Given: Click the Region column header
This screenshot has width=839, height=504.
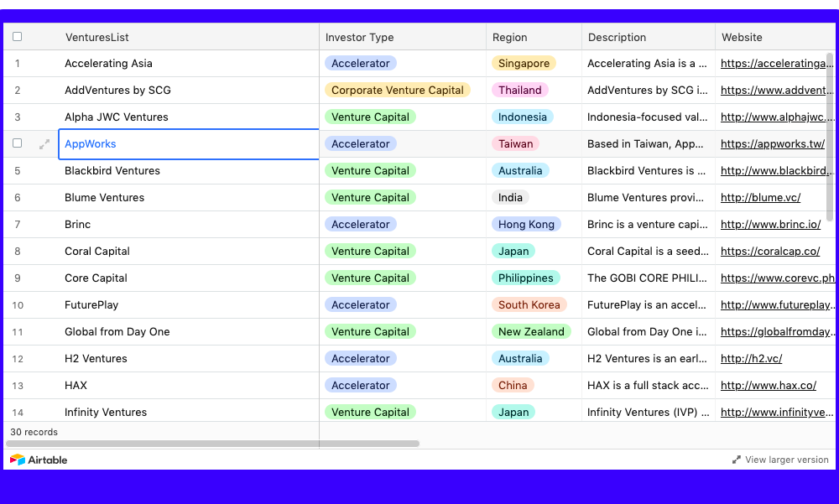Looking at the screenshot, I should [x=534, y=37].
